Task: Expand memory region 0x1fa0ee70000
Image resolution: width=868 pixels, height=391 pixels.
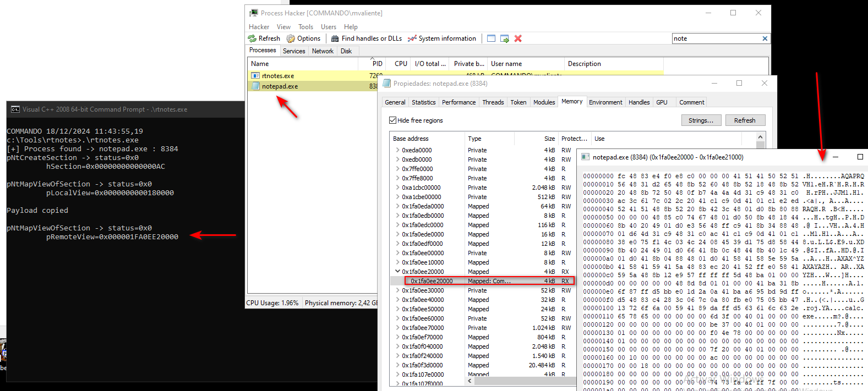Action: coord(397,328)
